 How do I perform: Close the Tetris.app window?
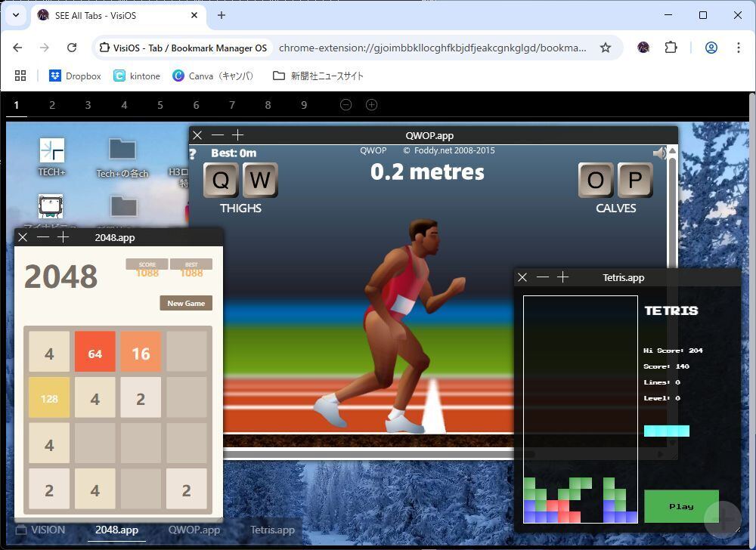pyautogui.click(x=522, y=277)
